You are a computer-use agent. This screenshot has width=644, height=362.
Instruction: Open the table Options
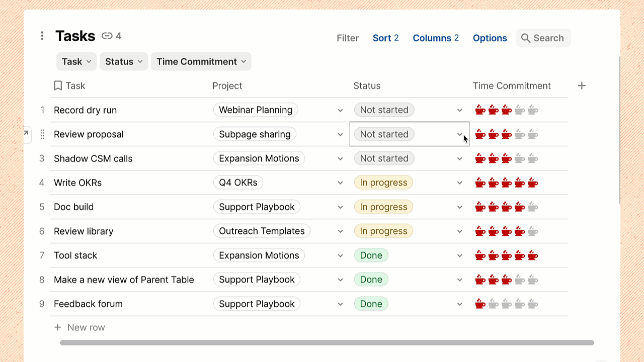click(x=490, y=38)
